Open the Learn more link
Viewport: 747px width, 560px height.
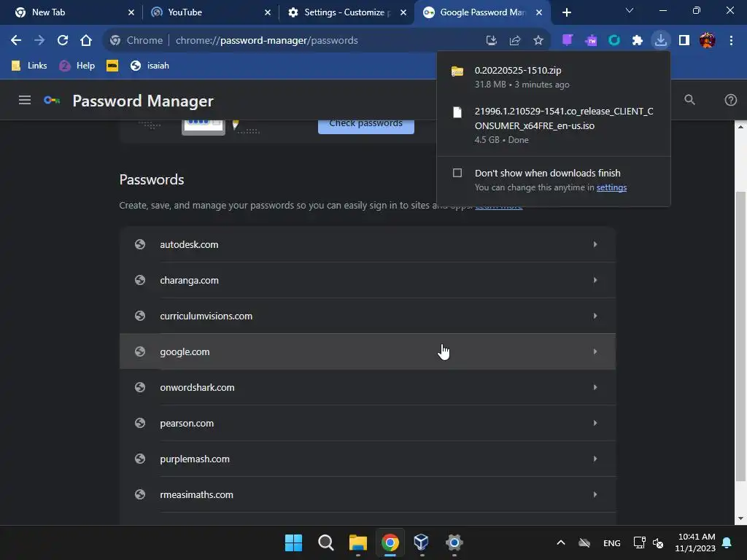click(x=498, y=206)
